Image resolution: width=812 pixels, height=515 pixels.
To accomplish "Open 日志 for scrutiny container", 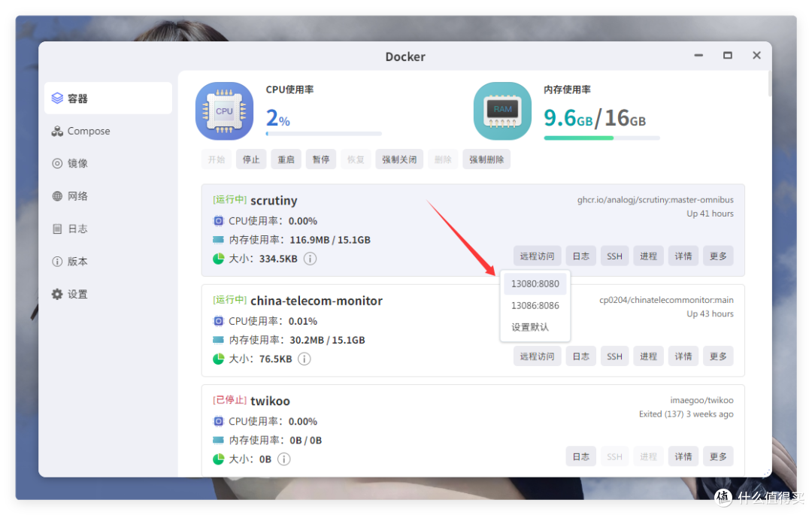I will pos(580,256).
